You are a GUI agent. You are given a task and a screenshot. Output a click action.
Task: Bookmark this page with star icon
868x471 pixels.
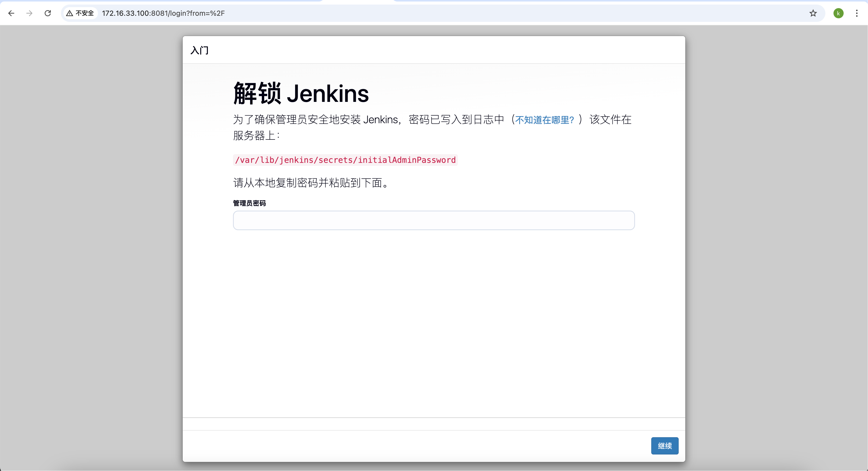coord(813,13)
